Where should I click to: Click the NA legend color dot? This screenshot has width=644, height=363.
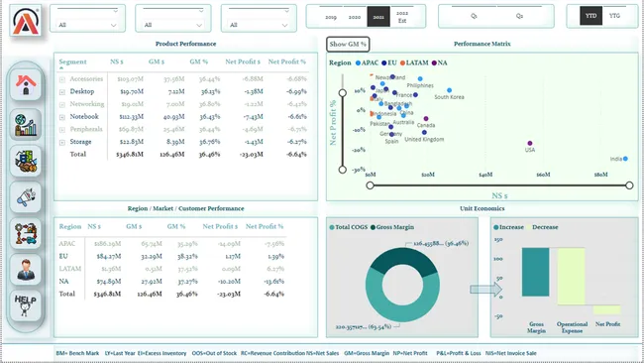[x=434, y=62]
